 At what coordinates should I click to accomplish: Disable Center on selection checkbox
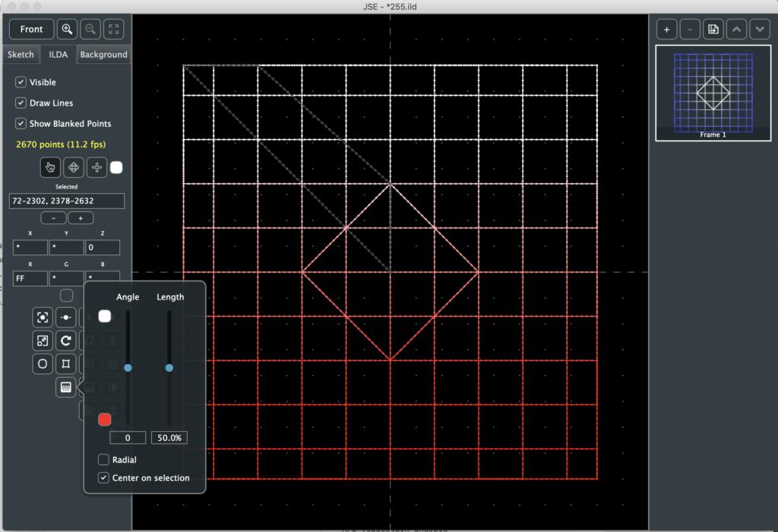(x=103, y=478)
